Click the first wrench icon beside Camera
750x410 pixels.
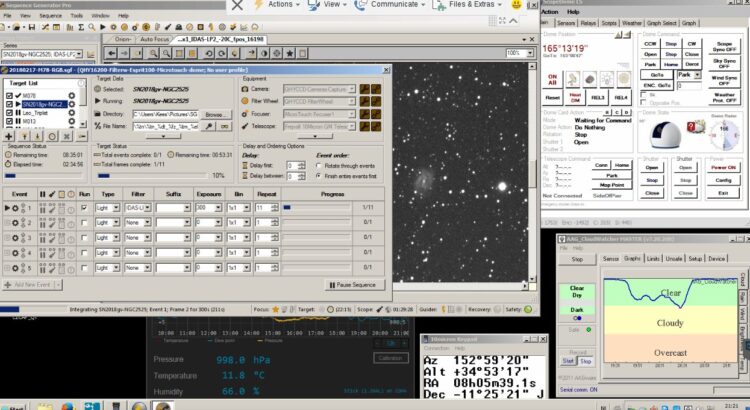[364, 89]
